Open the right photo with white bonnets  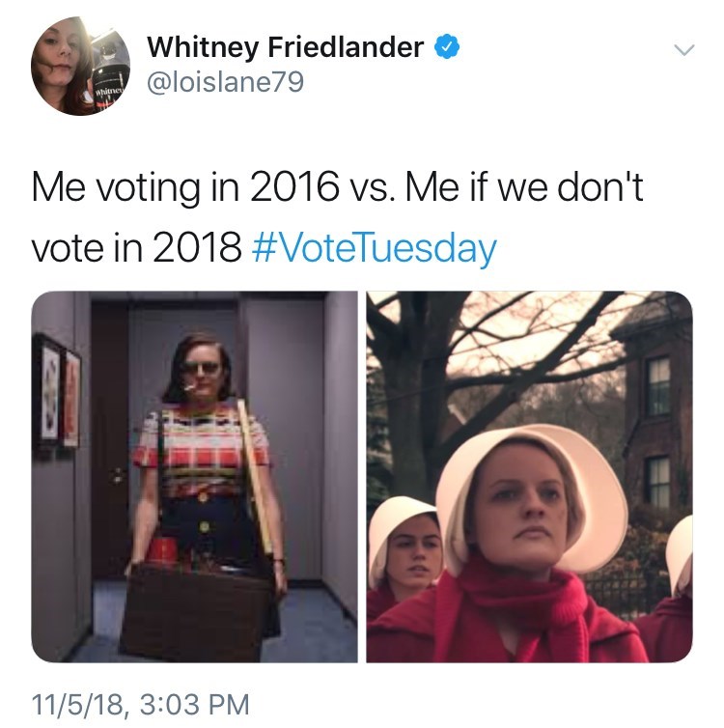pos(529,477)
